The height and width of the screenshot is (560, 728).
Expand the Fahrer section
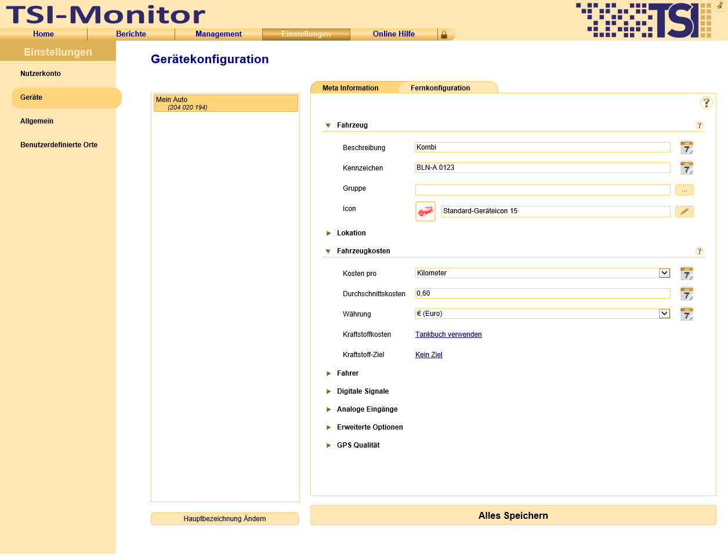point(328,373)
